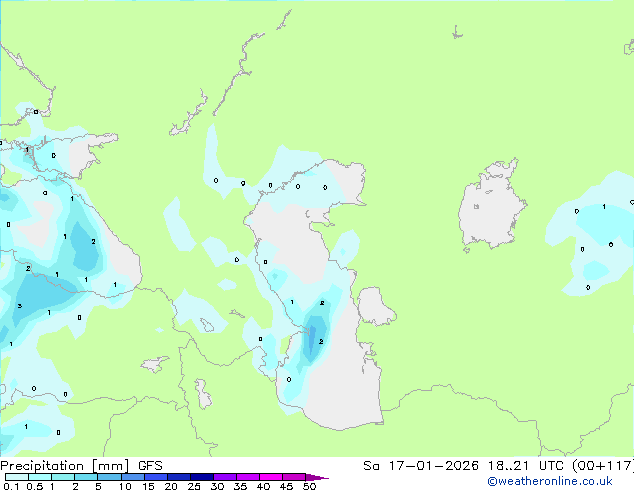Click the '25' legend scale label

pyautogui.click(x=194, y=486)
